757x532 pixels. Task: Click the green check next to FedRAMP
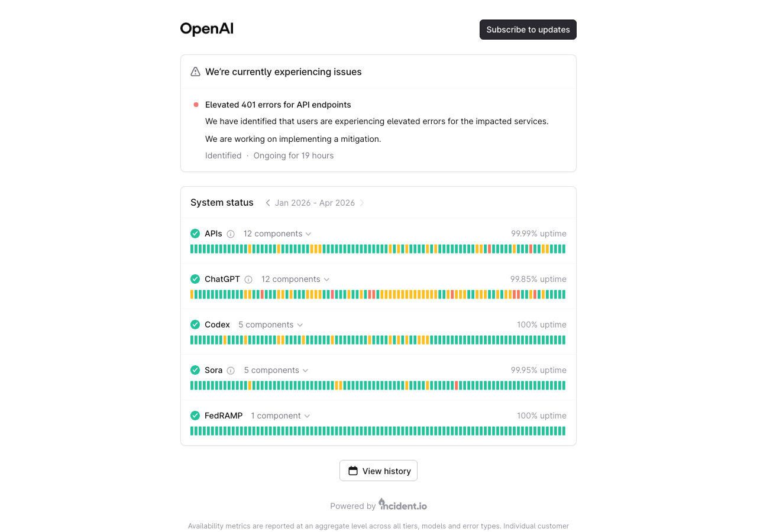click(x=195, y=416)
